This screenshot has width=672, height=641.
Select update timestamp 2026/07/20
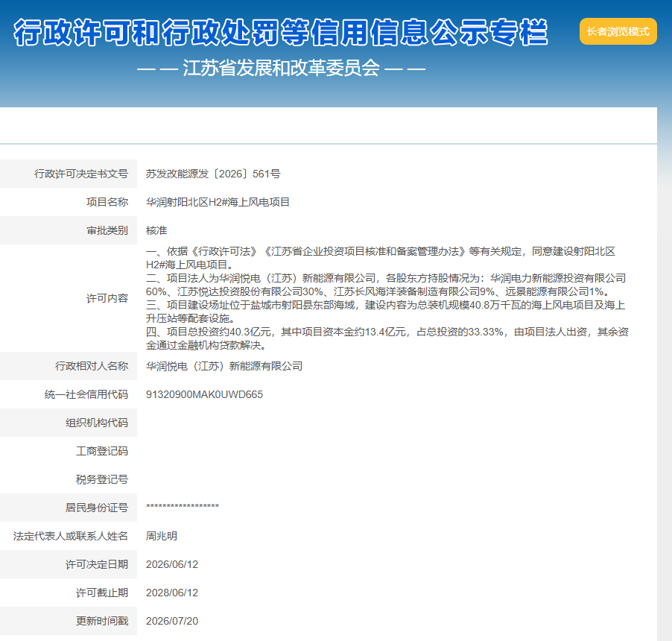click(x=172, y=620)
